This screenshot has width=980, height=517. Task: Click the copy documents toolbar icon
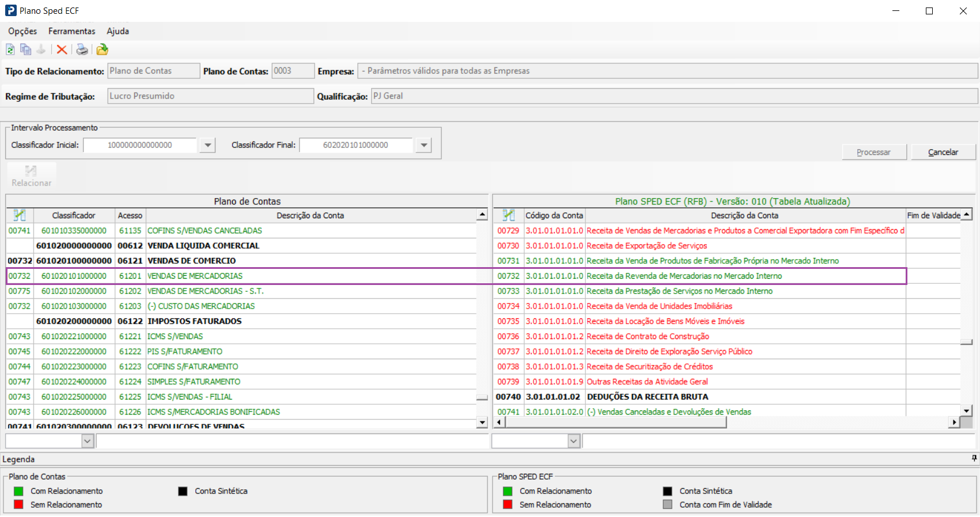tap(25, 50)
